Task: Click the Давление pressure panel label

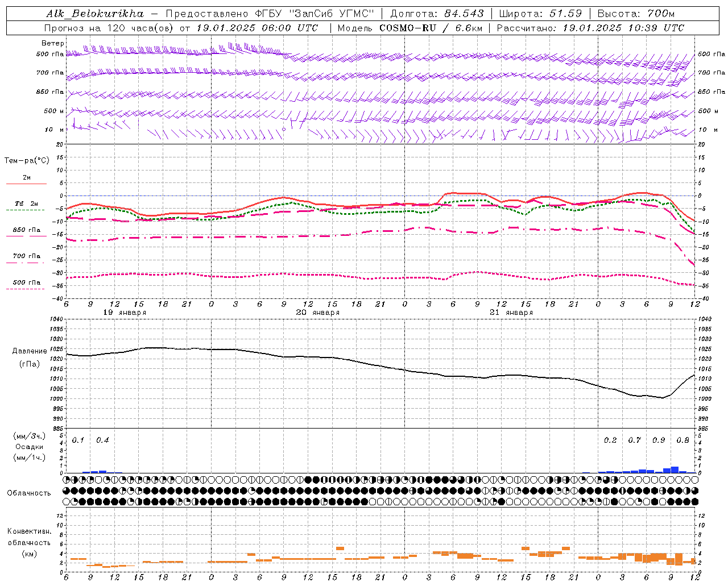Action: point(30,351)
